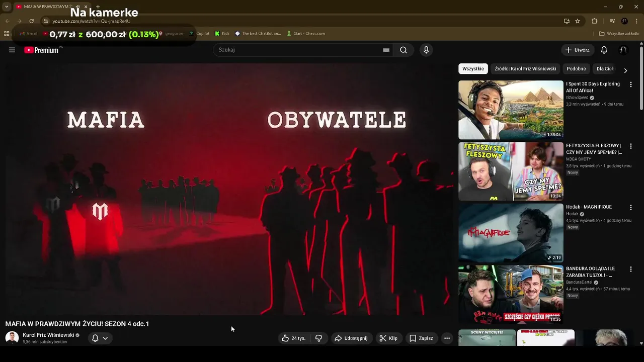
Task: Select the 'Podobne' filter chip
Action: point(576,69)
